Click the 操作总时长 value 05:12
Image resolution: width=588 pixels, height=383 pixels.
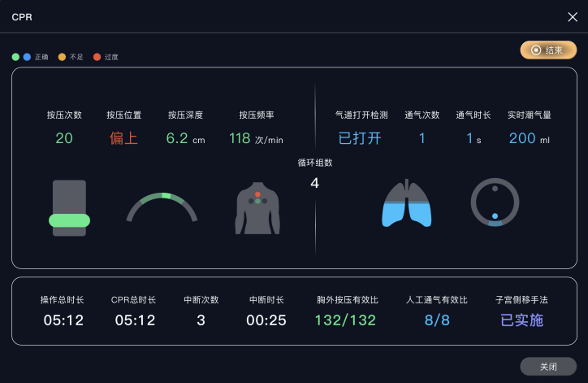(63, 320)
